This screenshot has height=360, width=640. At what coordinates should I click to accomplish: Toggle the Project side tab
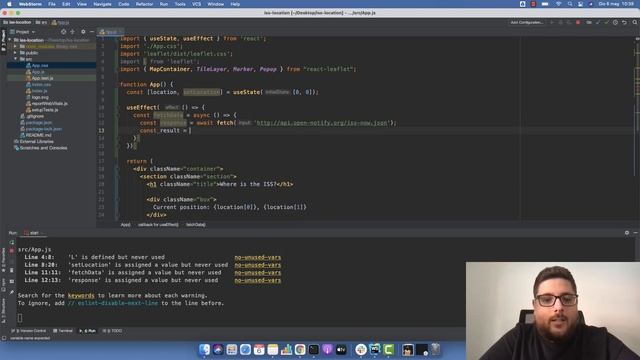click(x=3, y=41)
